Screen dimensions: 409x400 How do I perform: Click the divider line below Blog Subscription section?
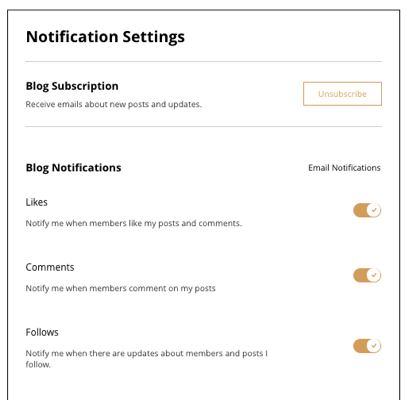(204, 126)
